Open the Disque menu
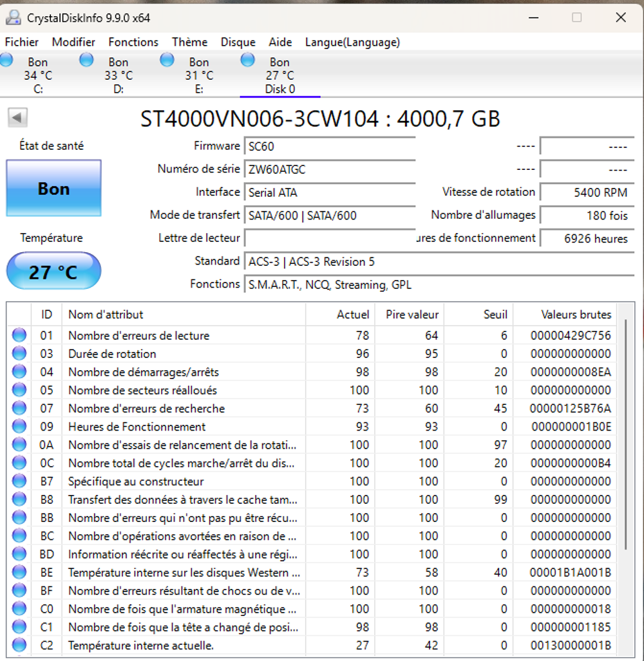644x661 pixels. pyautogui.click(x=238, y=42)
